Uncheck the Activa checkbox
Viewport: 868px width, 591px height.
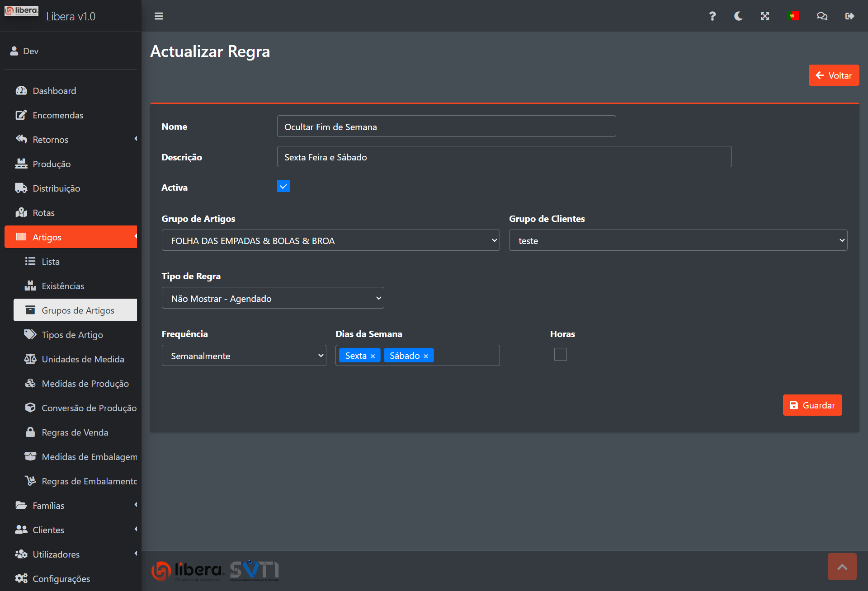point(283,186)
